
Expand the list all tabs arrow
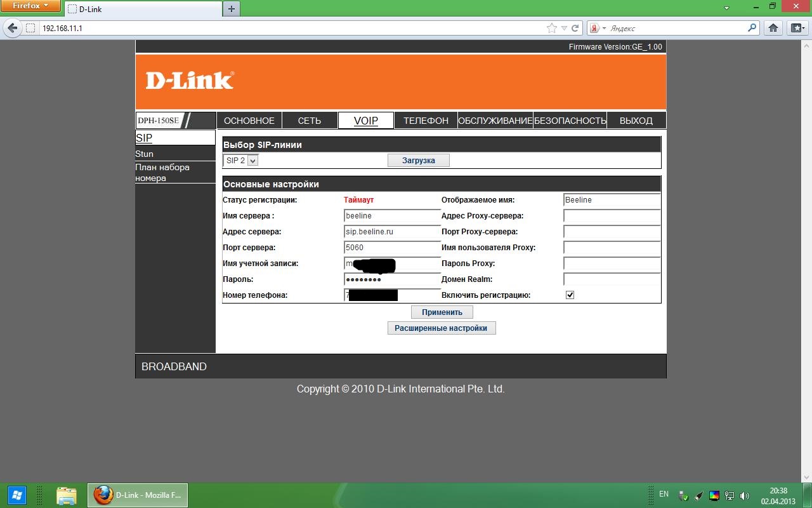(x=727, y=8)
